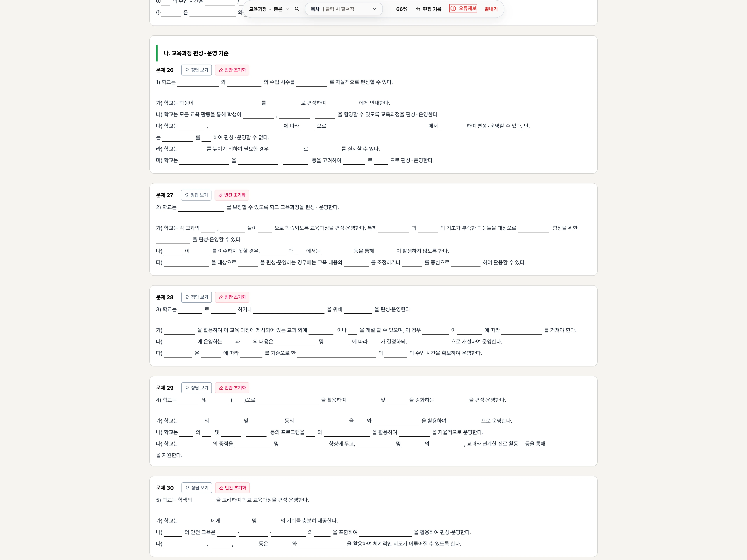Expand the 목차 table of contents dropdown
The image size is (747, 560).
(x=343, y=9)
